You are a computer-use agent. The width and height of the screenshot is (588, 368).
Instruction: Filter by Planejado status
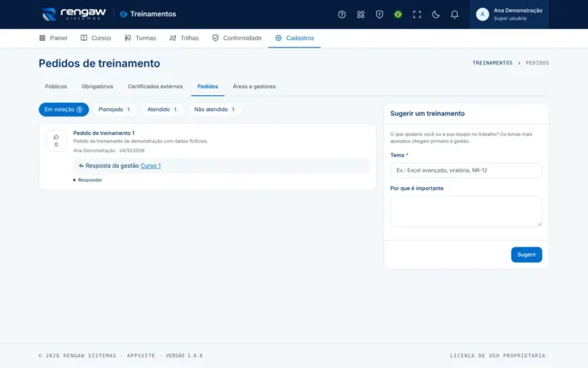(114, 110)
